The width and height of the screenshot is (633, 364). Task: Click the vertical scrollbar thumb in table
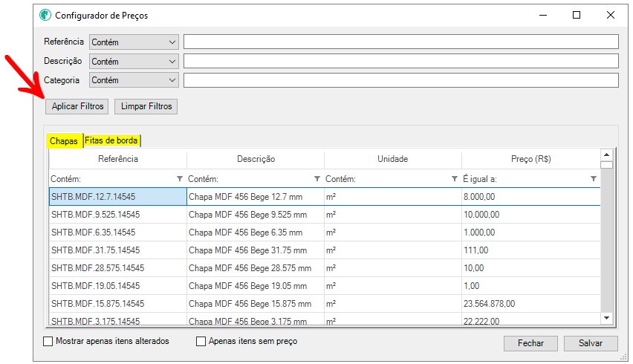pos(606,166)
